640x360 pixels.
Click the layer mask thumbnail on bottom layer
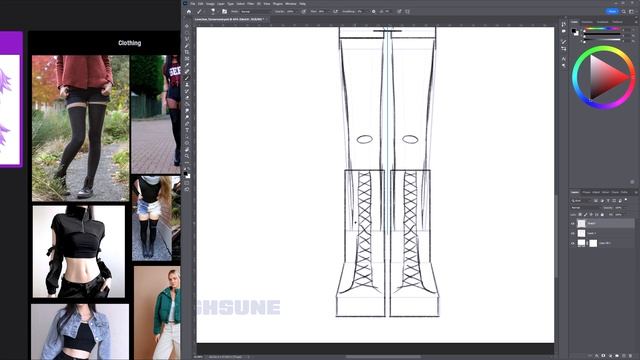593,243
